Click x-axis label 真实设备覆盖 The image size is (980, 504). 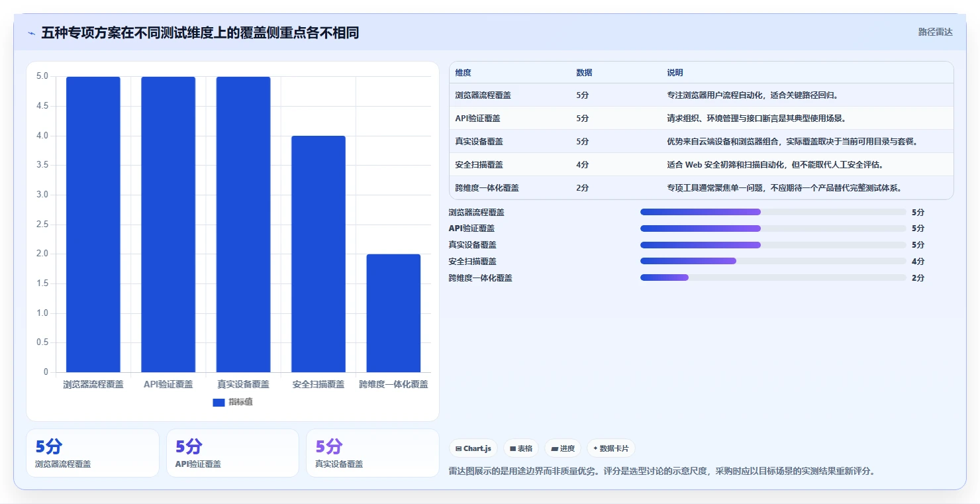(243, 384)
